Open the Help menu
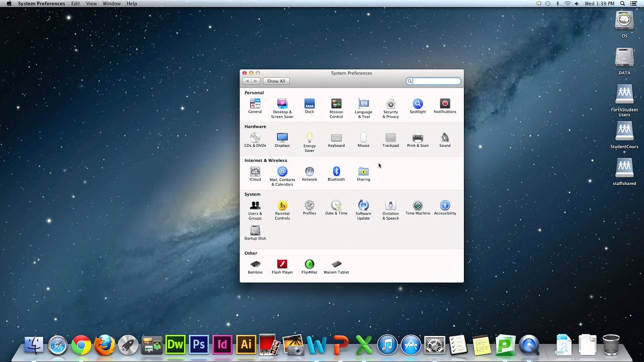 click(x=132, y=4)
